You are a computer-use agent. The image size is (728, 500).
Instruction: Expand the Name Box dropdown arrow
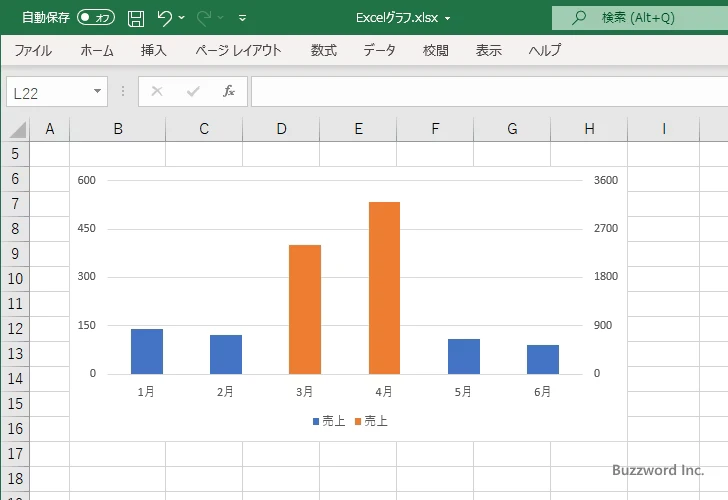(98, 92)
